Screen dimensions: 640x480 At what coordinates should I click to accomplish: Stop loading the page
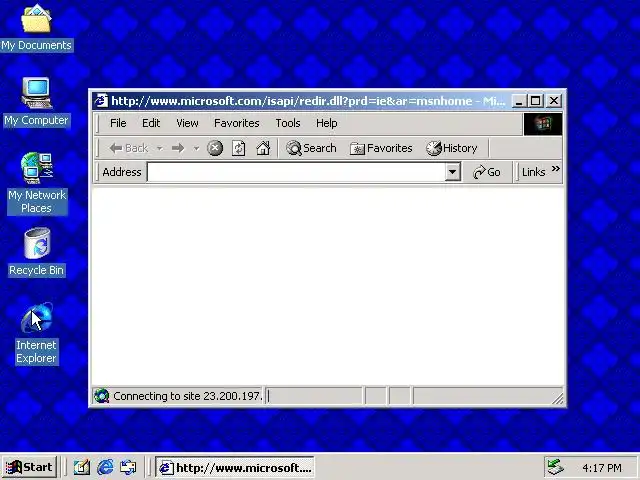tap(215, 148)
